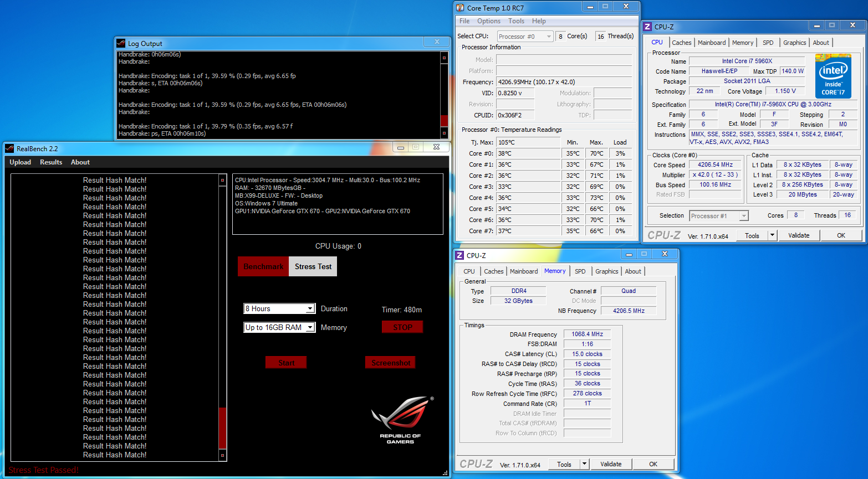Open the Select CPU dropdown in Core Temp

tap(549, 37)
